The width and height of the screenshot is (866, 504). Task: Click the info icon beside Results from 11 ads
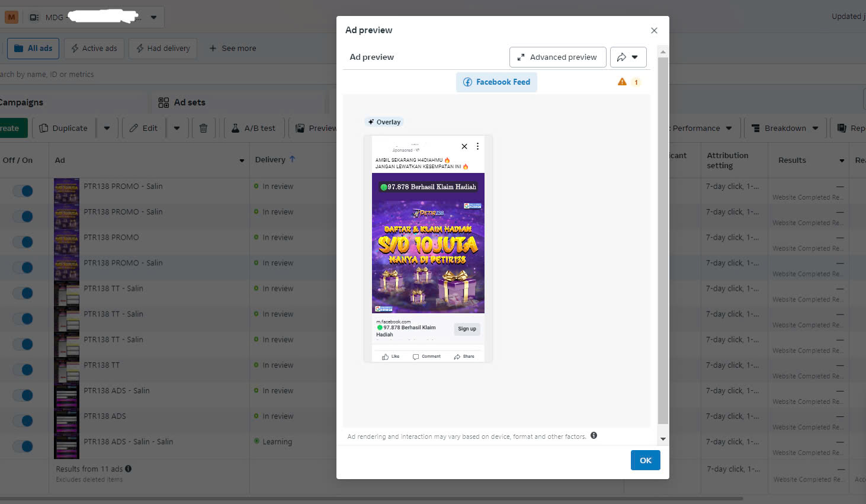click(x=129, y=468)
